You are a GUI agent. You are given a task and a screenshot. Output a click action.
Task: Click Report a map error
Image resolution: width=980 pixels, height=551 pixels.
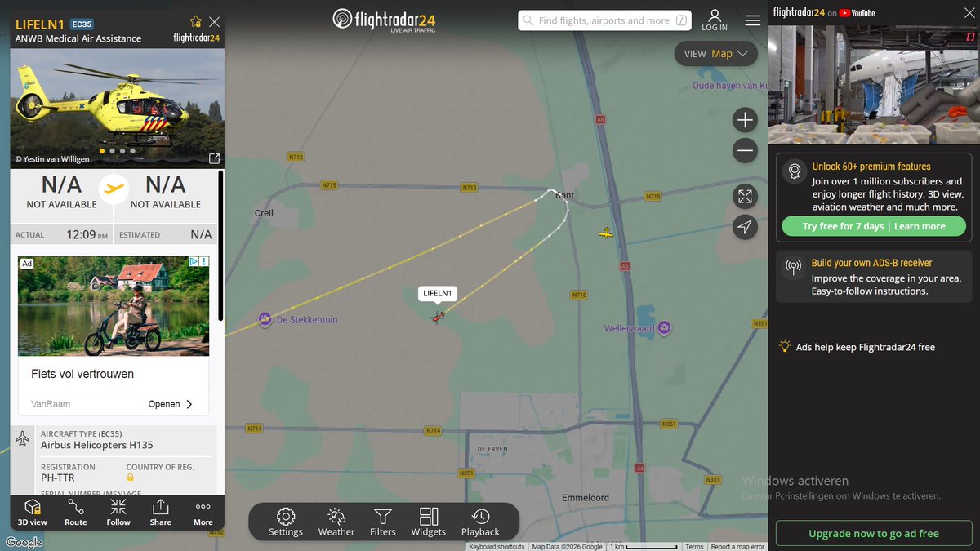click(737, 547)
